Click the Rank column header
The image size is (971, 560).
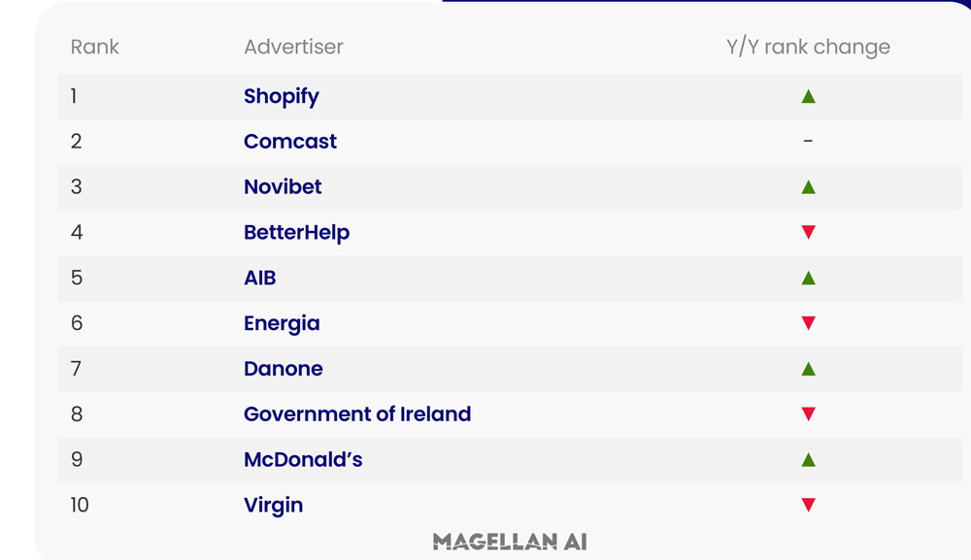(x=94, y=47)
